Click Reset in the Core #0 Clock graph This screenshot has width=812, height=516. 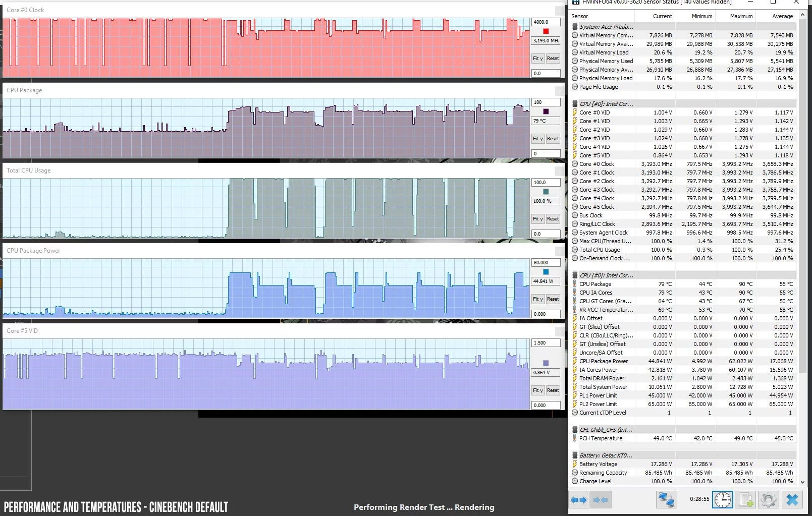pos(553,59)
